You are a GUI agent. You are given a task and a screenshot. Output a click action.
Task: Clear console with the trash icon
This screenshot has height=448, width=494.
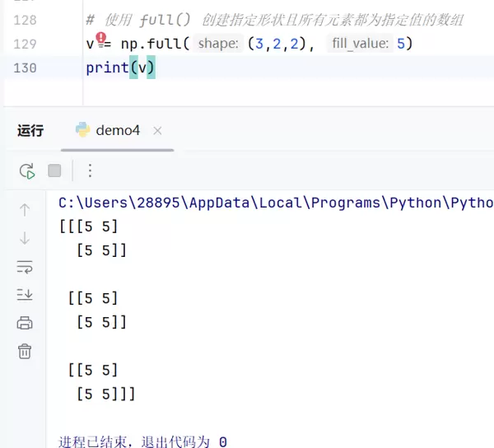click(x=25, y=352)
